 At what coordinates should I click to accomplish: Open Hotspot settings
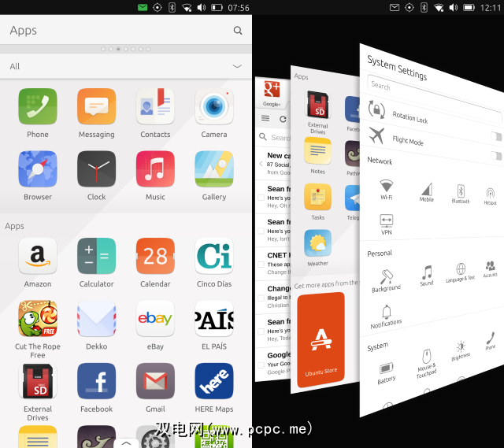[490, 196]
